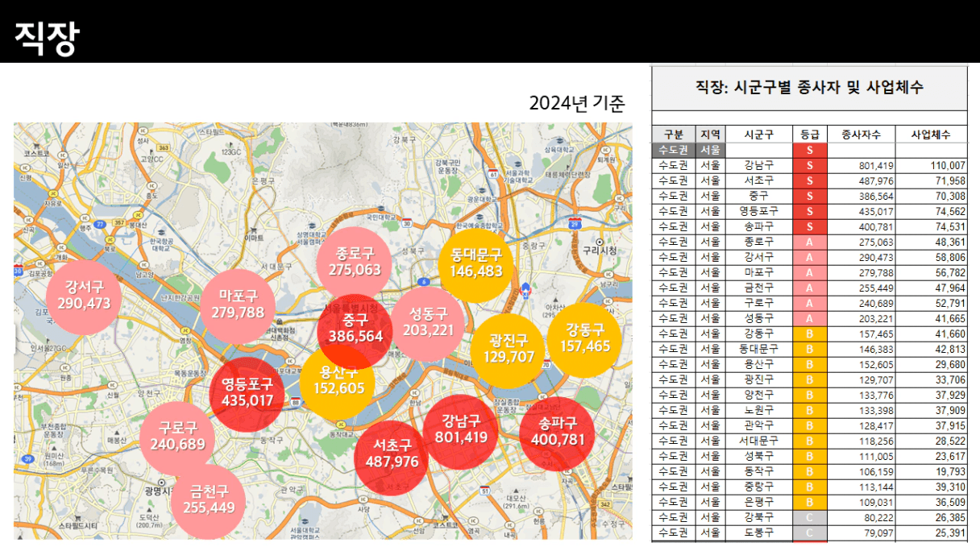
Task: Click the 사업체수 column header
Action: [931, 135]
